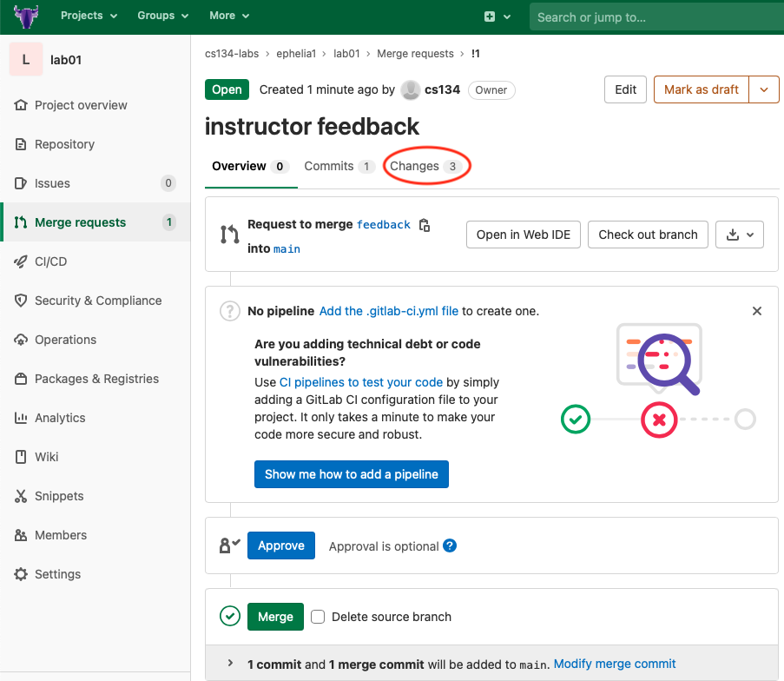Click the Project overview house icon
The image size is (784, 681).
tap(21, 105)
